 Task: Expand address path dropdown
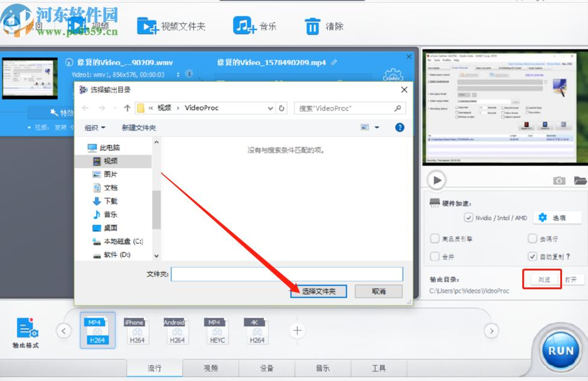click(x=270, y=109)
